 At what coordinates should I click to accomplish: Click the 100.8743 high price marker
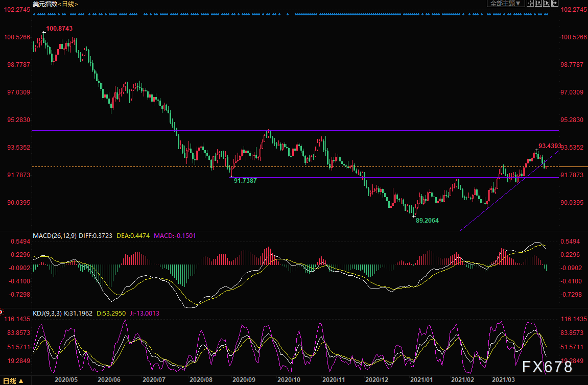(x=59, y=29)
